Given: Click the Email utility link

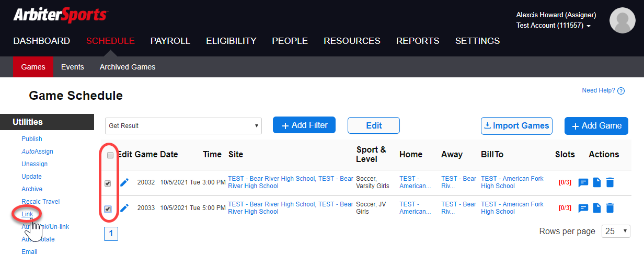Looking at the screenshot, I should (x=29, y=252).
